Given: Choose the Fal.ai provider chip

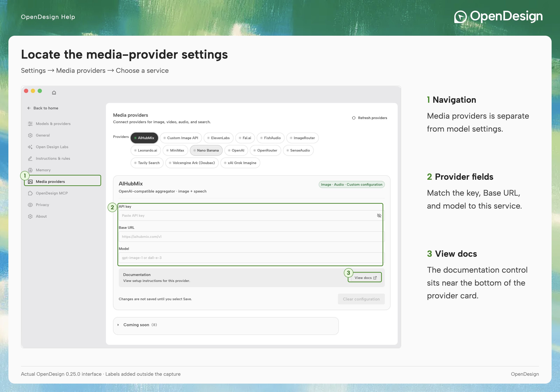Looking at the screenshot, I should click(x=245, y=138).
